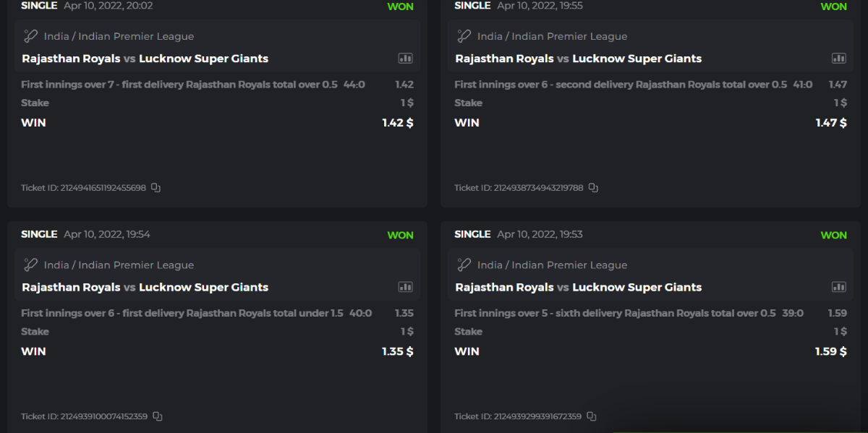Open Rajasthan Royals vs Lucknow match from 20:02 bet
The height and width of the screenshot is (433, 868).
(145, 59)
